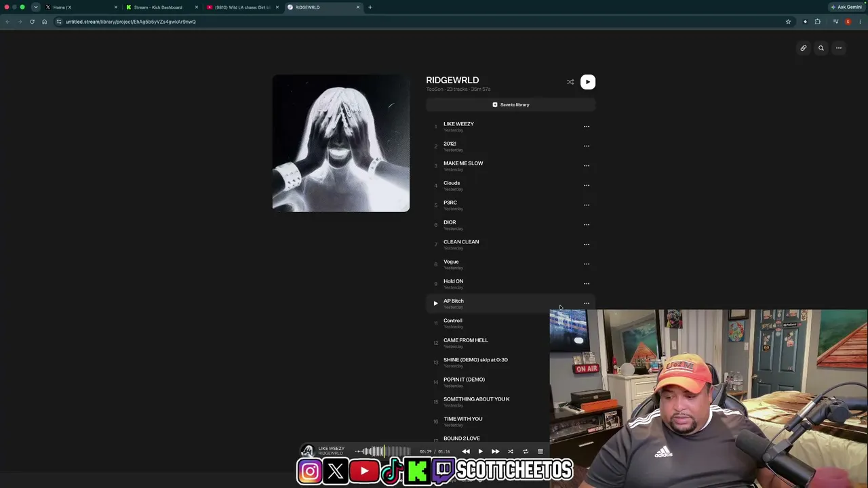Switch to the Stream - Kick Dashboard tab

pos(161,7)
